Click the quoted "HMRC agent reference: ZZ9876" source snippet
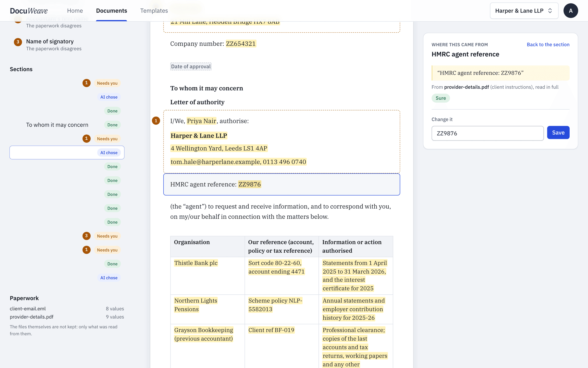The height and width of the screenshot is (368, 588). 500,73
